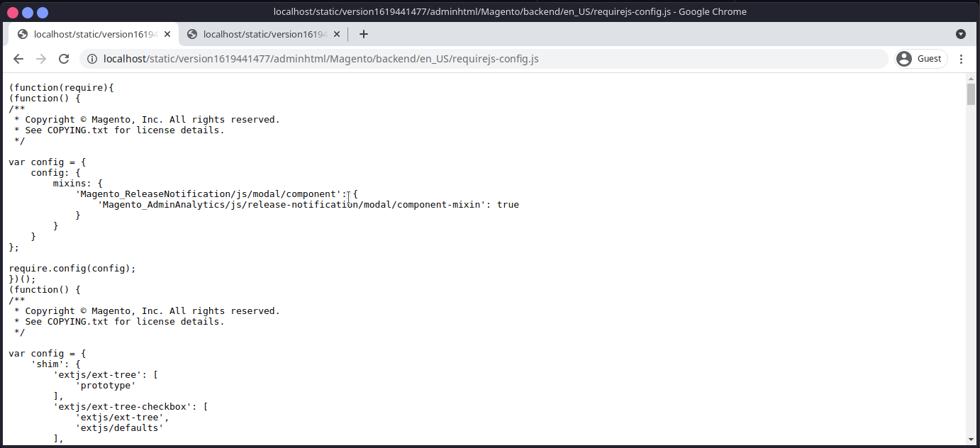Viewport: 980px width, 448px height.
Task: Click the back navigation arrow
Action: [x=18, y=59]
